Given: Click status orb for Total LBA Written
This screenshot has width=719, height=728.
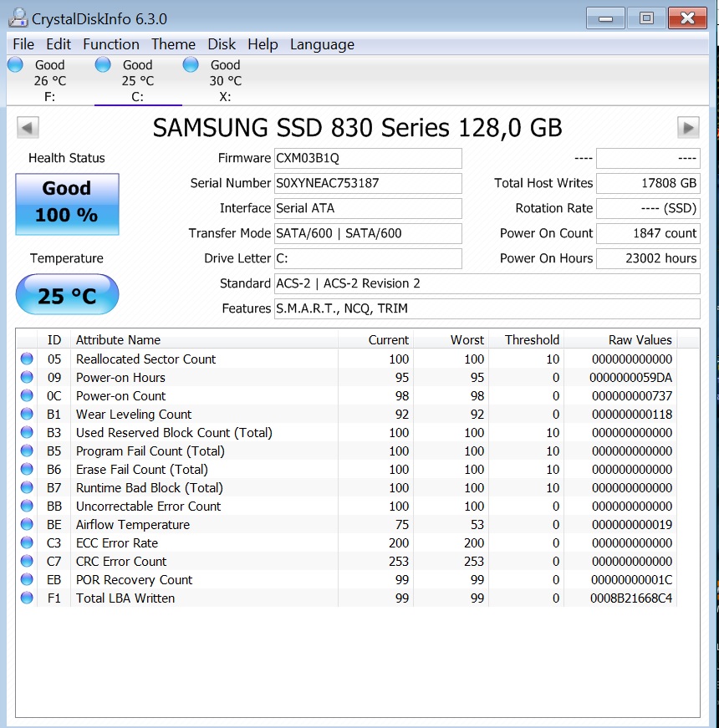Looking at the screenshot, I should click(x=27, y=598).
